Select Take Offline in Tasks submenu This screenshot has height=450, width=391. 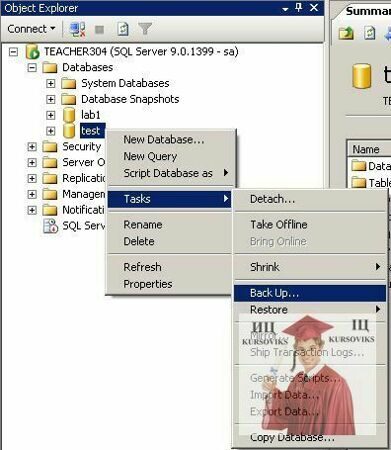(x=310, y=225)
